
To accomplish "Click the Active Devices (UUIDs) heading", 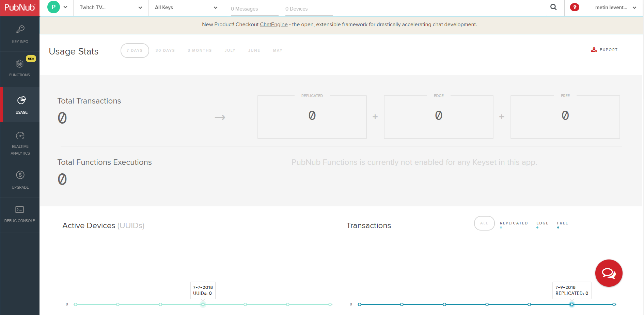I will 104,225.
